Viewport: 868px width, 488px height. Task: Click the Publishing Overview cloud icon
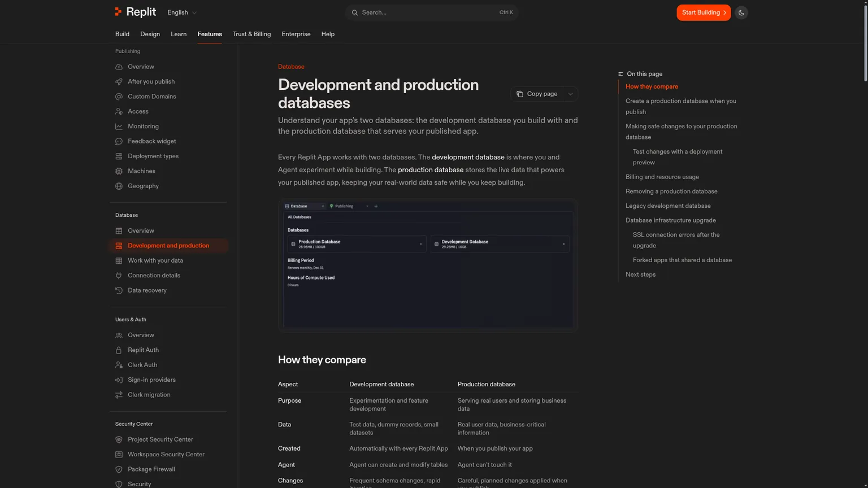(x=119, y=67)
